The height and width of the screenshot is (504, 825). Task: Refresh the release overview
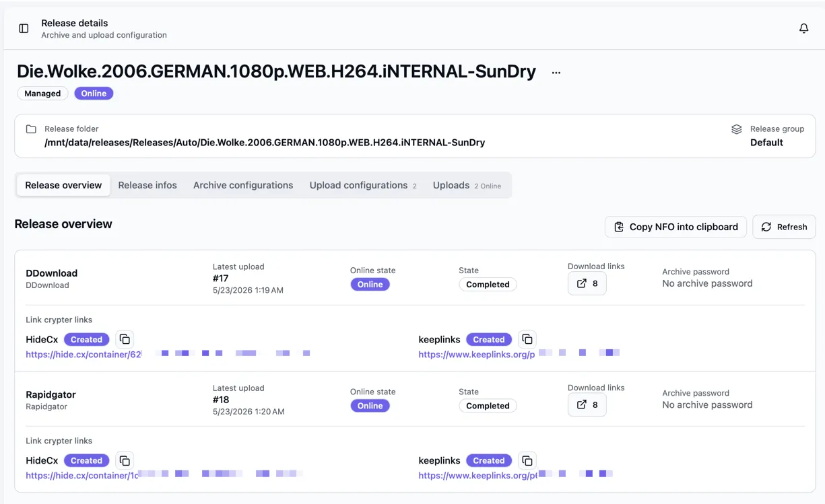[784, 227]
